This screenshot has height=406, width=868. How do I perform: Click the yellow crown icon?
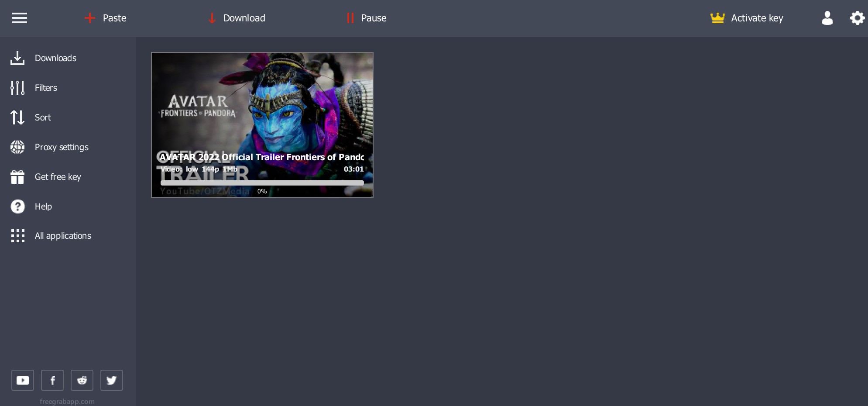point(717,18)
